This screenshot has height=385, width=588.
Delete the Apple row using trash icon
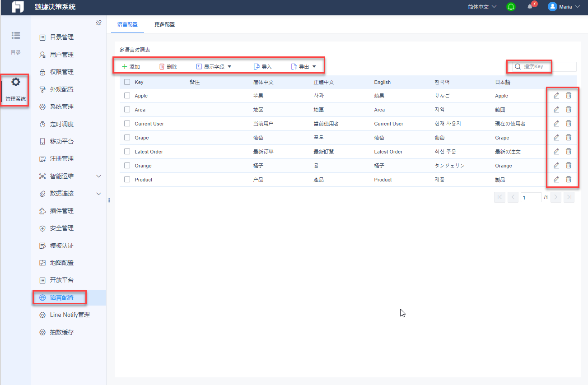(x=569, y=96)
